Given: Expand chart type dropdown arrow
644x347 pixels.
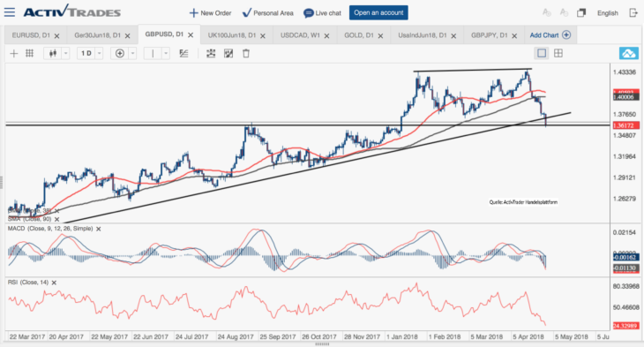Looking at the screenshot, I should [x=65, y=54].
